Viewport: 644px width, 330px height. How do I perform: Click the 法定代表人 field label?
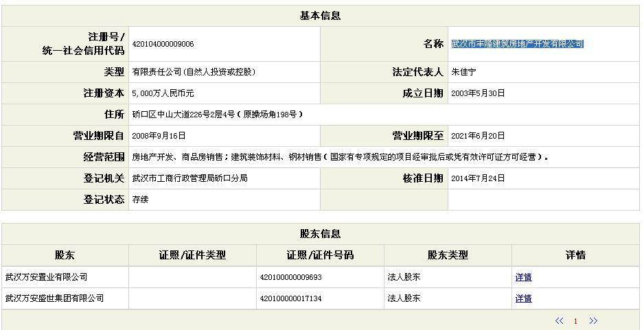click(x=417, y=72)
